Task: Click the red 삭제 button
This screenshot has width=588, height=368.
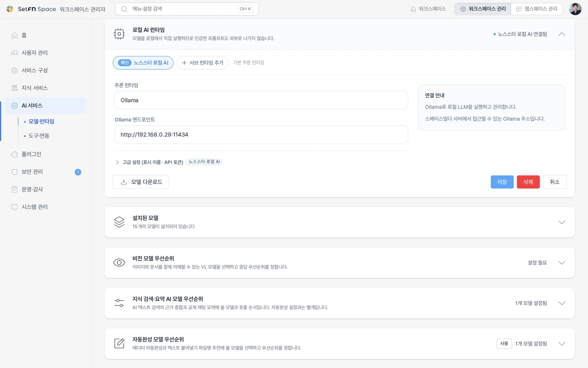Action: (x=528, y=182)
